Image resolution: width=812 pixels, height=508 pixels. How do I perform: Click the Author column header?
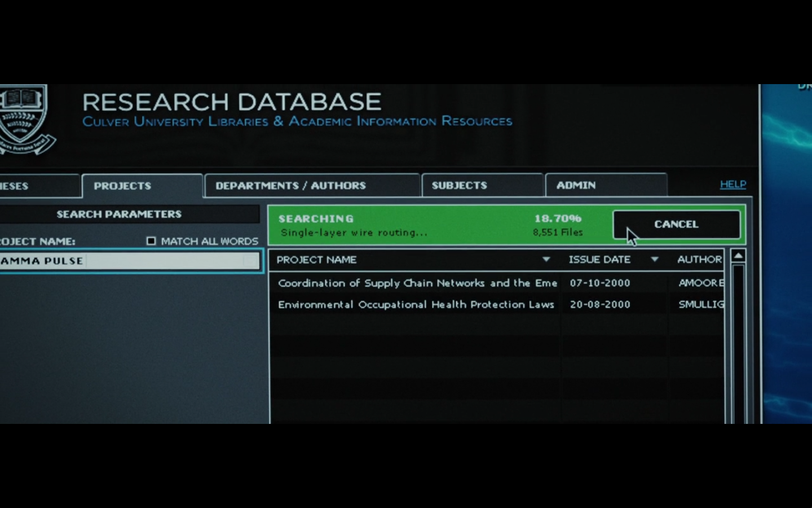point(699,260)
